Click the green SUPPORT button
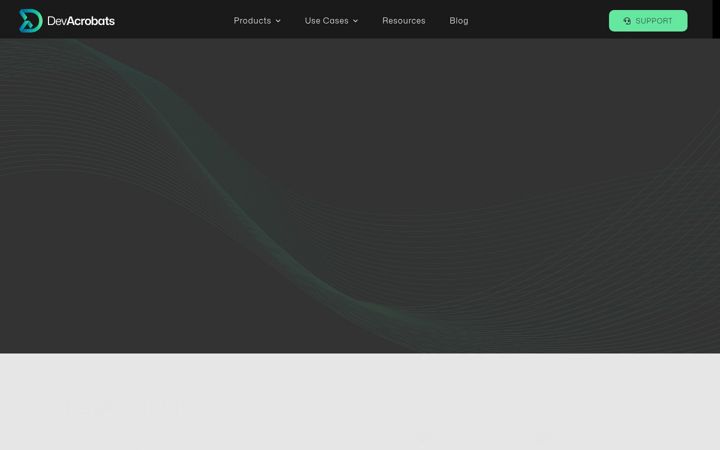This screenshot has height=450, width=720. click(648, 21)
